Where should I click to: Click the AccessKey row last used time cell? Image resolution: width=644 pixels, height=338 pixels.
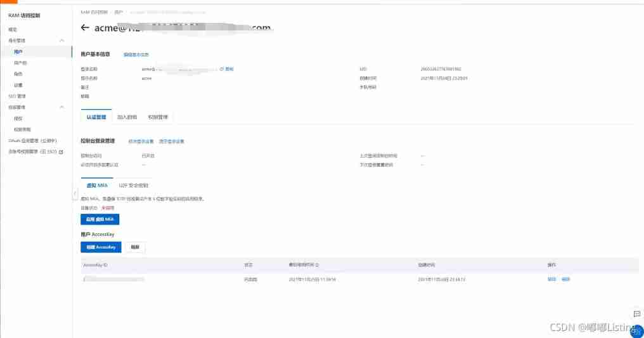312,279
